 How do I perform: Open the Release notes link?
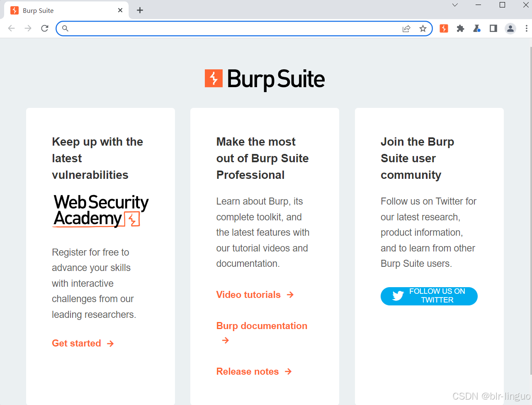[x=248, y=371]
